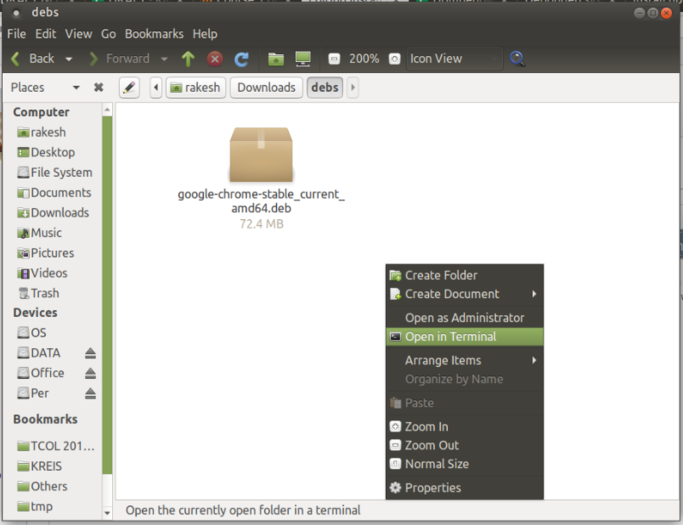Click 200% zoom level label
Screen dimensions: 683x525
pyautogui.click(x=364, y=59)
